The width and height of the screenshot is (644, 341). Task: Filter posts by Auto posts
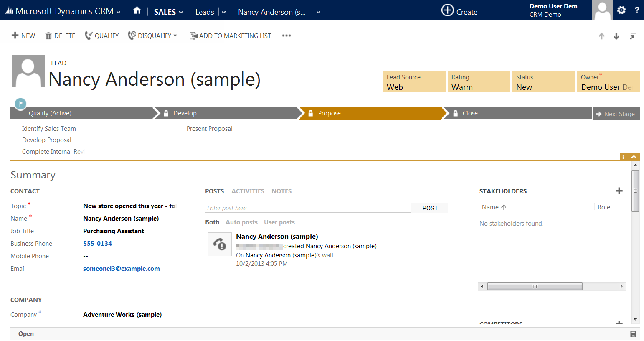pyautogui.click(x=241, y=222)
